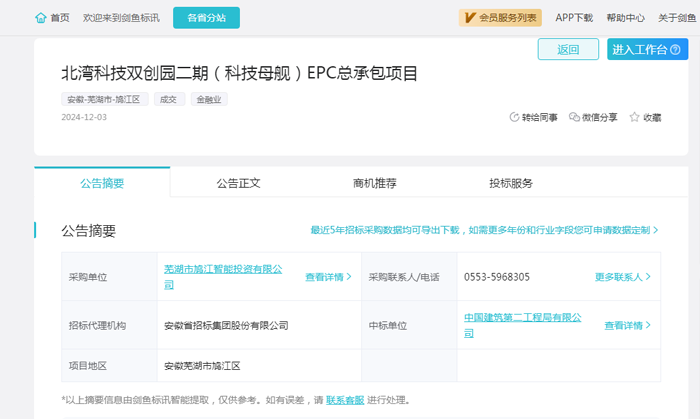
Task: Switch to the 商机推荐 tab
Action: click(x=375, y=183)
